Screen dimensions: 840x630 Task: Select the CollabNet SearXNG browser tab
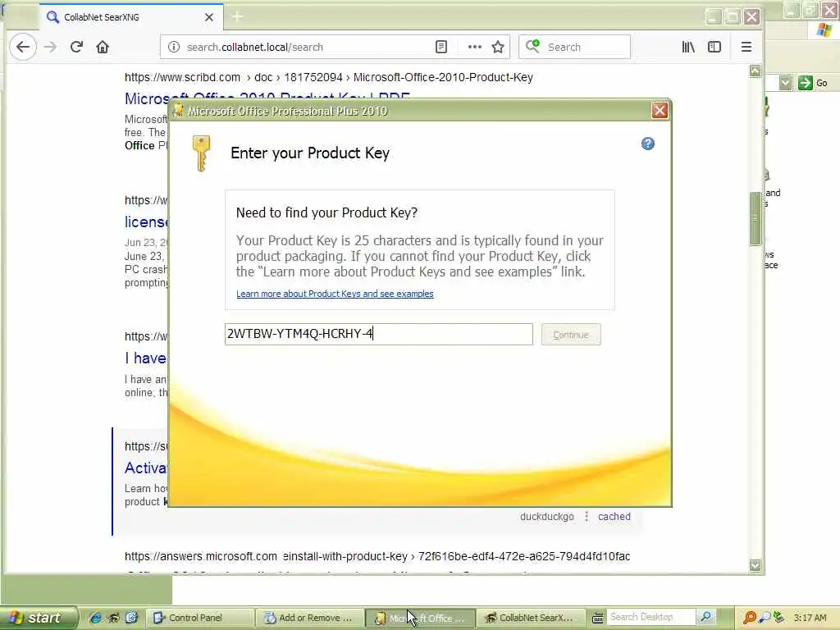(x=131, y=17)
